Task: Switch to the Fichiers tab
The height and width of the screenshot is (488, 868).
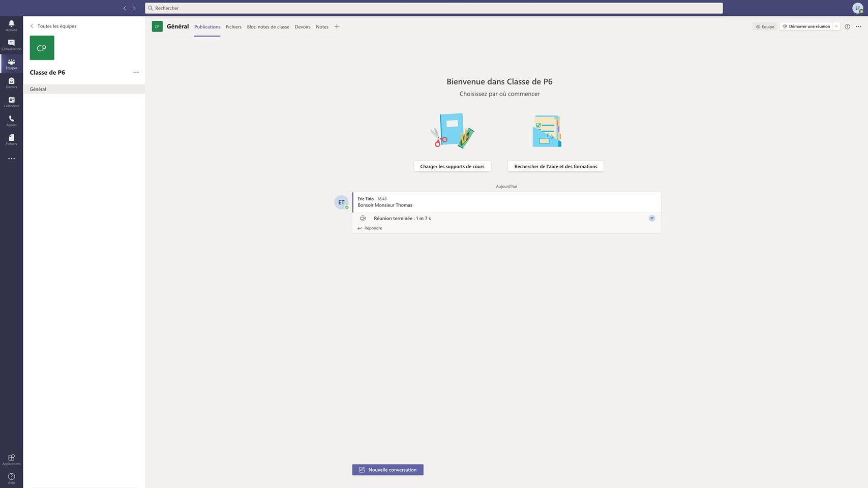Action: click(x=233, y=27)
